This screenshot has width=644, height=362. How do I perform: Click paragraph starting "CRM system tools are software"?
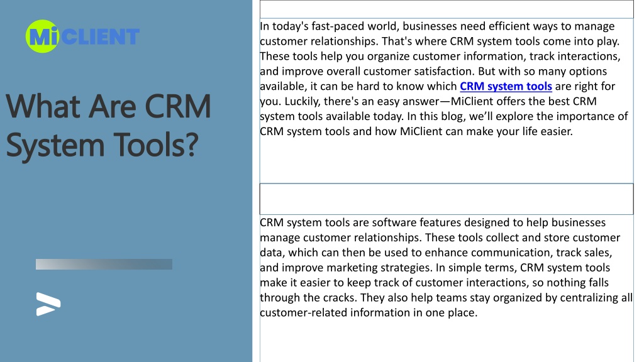point(446,268)
